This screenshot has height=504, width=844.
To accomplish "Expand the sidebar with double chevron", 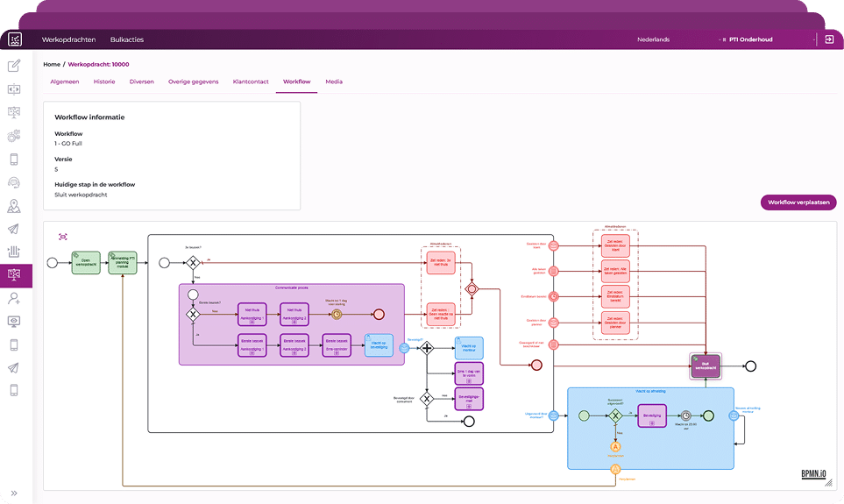I will 14,493.
